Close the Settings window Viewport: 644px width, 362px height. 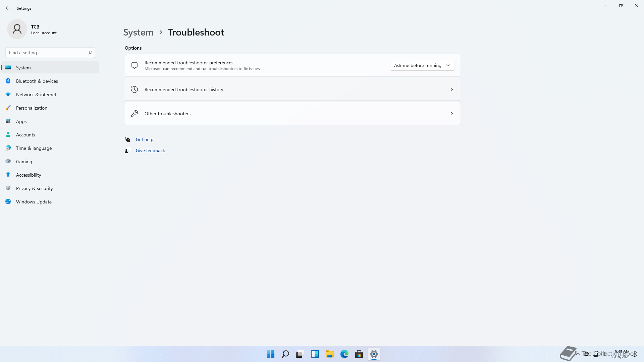coord(636,5)
